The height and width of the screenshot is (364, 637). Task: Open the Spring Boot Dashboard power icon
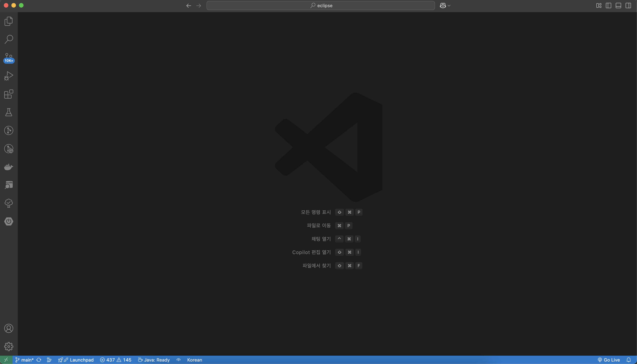tap(9, 221)
